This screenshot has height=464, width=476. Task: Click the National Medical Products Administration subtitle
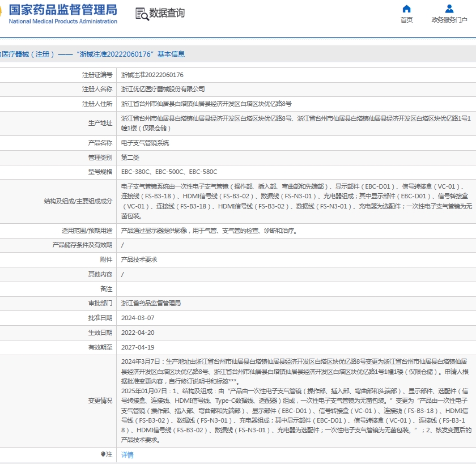point(63,21)
